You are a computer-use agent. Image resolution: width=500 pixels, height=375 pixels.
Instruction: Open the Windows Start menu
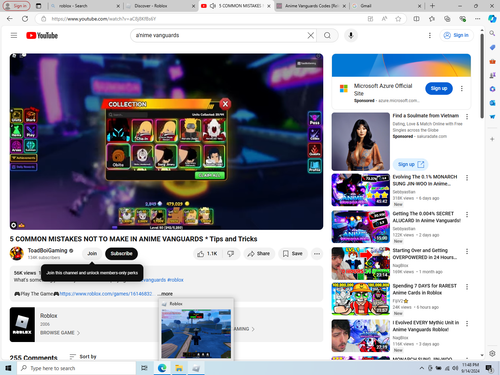[8, 368]
